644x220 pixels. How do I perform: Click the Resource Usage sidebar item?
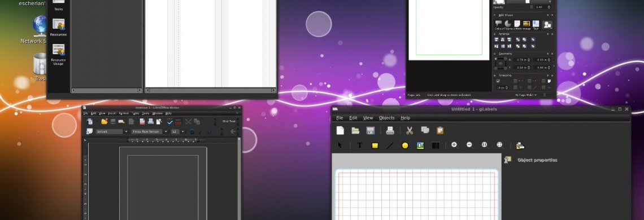click(x=58, y=55)
